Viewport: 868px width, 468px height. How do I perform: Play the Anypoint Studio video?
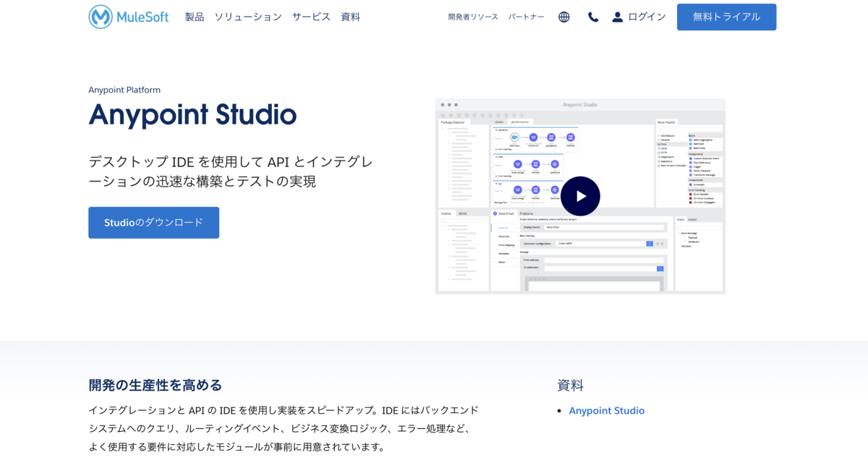click(581, 195)
